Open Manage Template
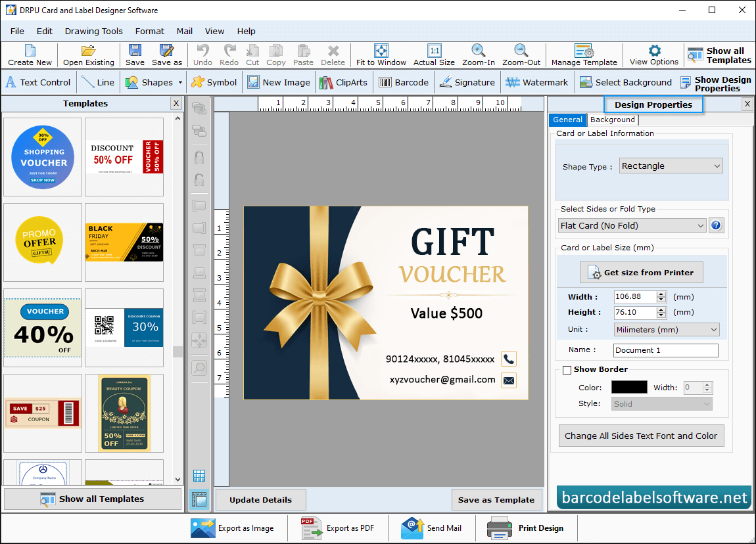The height and width of the screenshot is (544, 756). pos(584,55)
